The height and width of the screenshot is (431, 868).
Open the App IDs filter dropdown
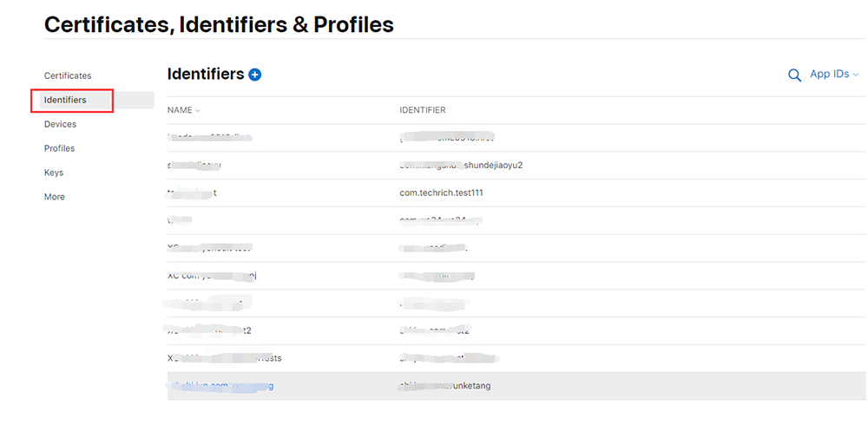pyautogui.click(x=833, y=75)
